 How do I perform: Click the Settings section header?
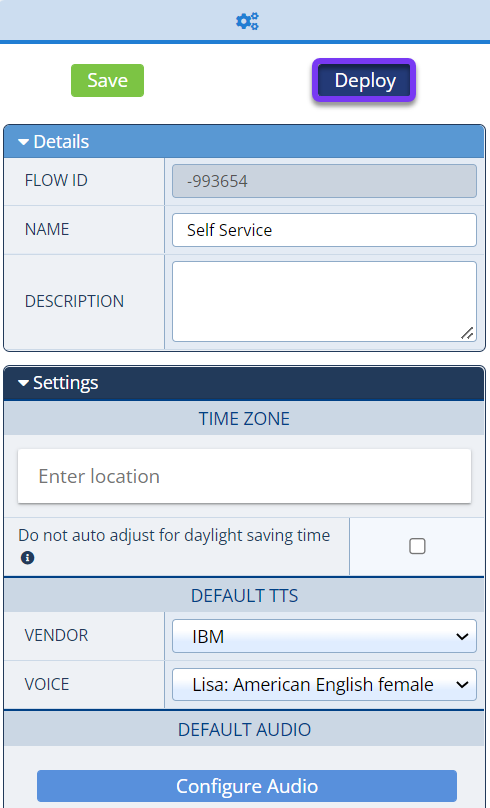tap(244, 383)
